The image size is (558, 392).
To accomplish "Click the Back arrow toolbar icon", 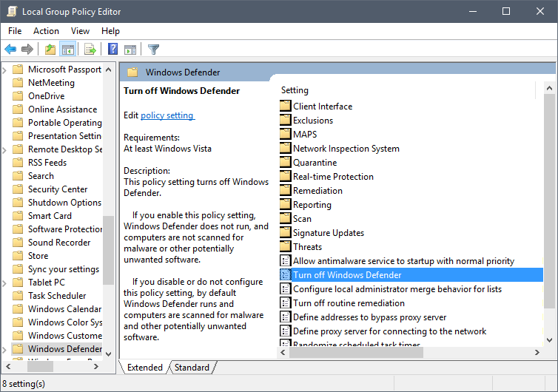I will (x=10, y=49).
